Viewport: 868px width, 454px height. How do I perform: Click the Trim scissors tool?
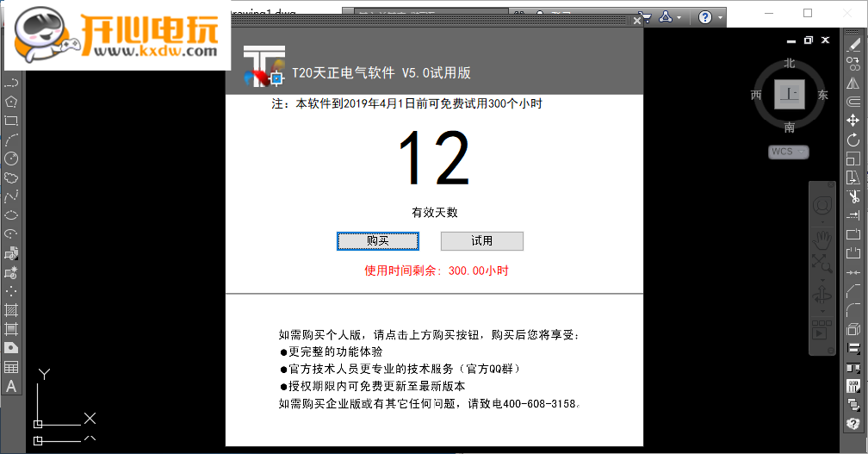[x=853, y=196]
